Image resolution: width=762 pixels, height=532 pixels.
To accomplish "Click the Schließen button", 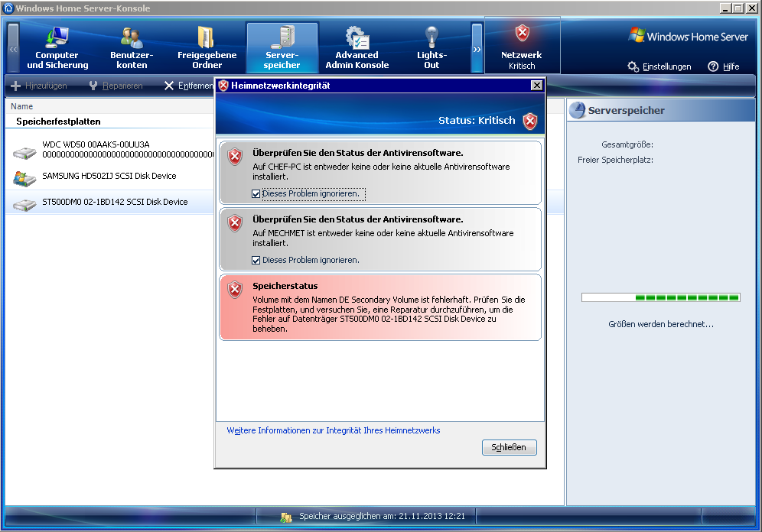I will coord(509,447).
